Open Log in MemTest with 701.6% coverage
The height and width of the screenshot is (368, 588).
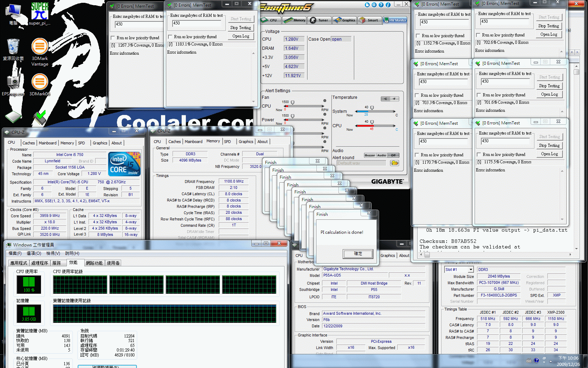click(x=549, y=94)
